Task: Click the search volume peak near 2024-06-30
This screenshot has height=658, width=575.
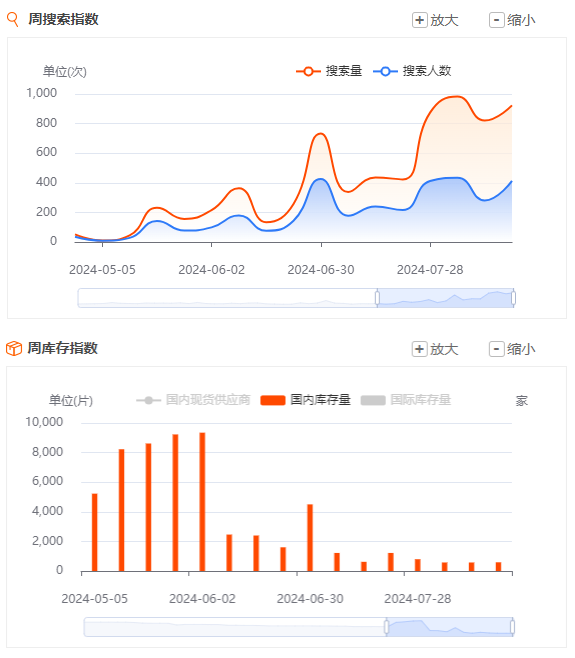Action: point(321,134)
